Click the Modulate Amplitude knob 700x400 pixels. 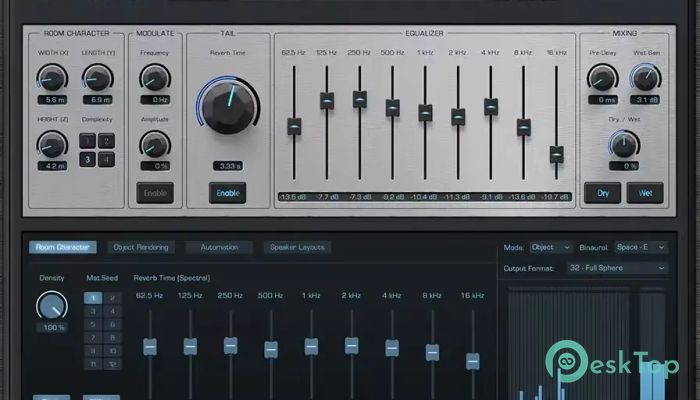[x=154, y=143]
